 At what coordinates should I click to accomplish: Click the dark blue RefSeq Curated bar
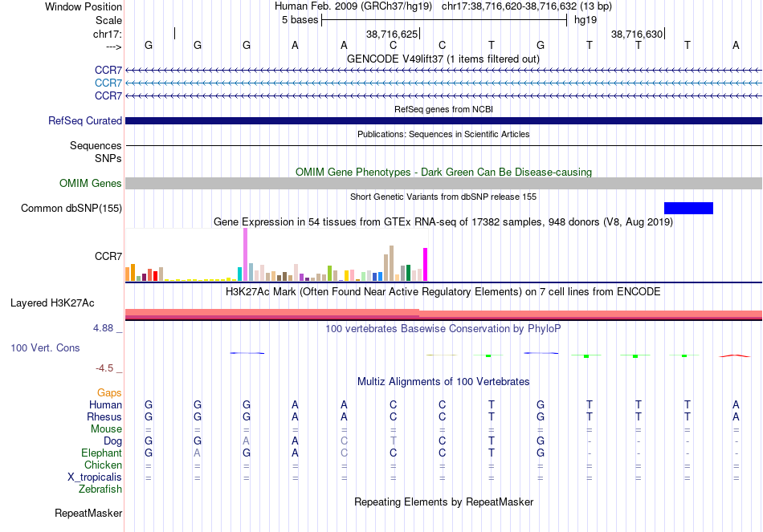(443, 120)
